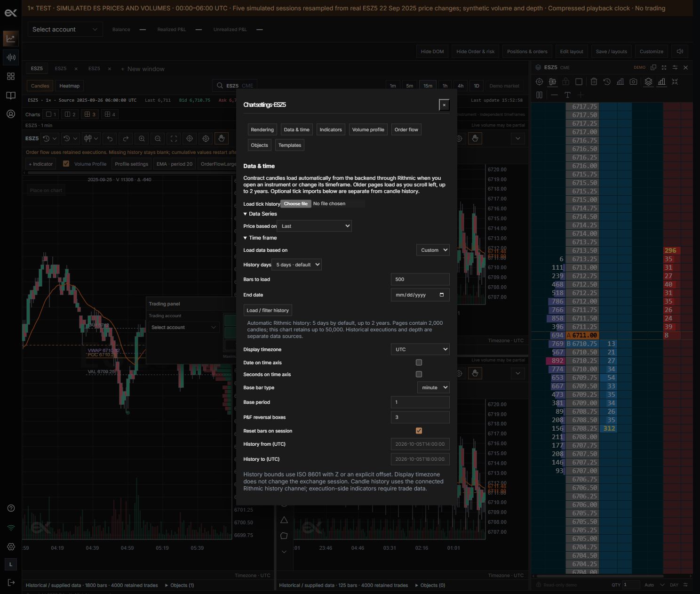Click the DOM trash delete icon
Viewport: 700px width, 594px height.
(594, 81)
